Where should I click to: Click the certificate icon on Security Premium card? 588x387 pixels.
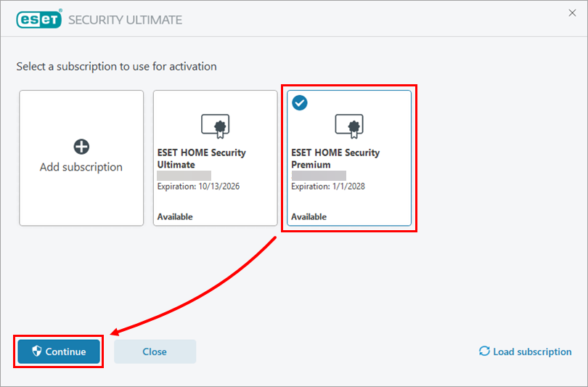[348, 126]
